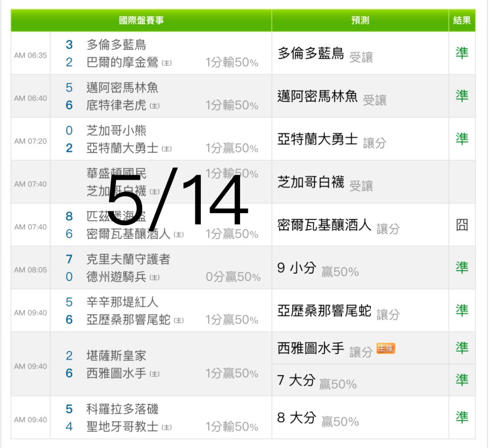Screen dimensions: 494x448
Task: Click 西雅圖水手 in the matchup column
Action: tap(116, 373)
